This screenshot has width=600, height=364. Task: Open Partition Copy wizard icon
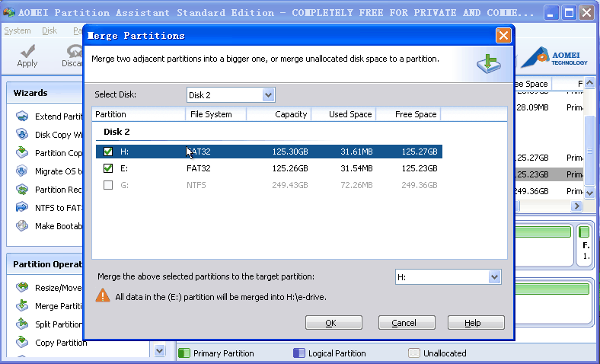coord(22,153)
